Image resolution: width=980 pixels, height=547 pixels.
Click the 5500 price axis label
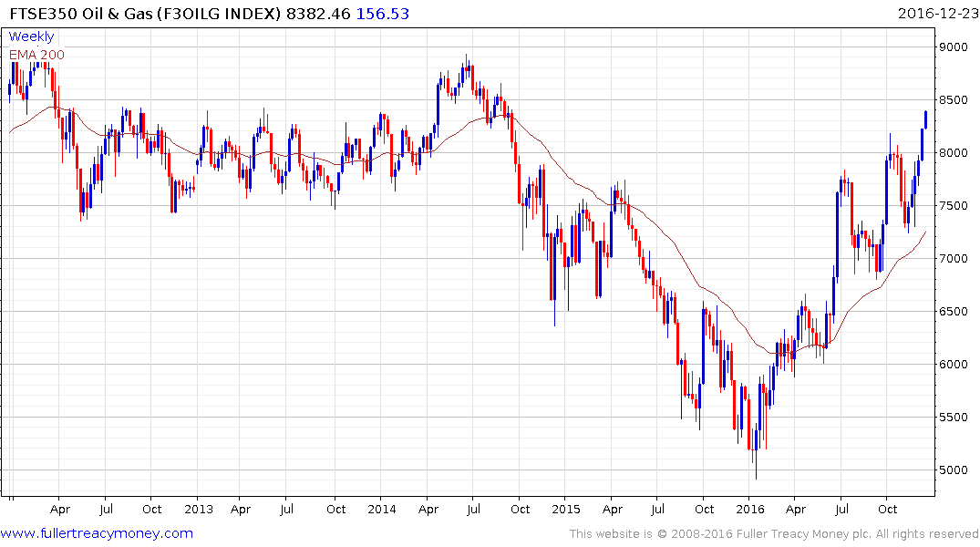point(954,417)
